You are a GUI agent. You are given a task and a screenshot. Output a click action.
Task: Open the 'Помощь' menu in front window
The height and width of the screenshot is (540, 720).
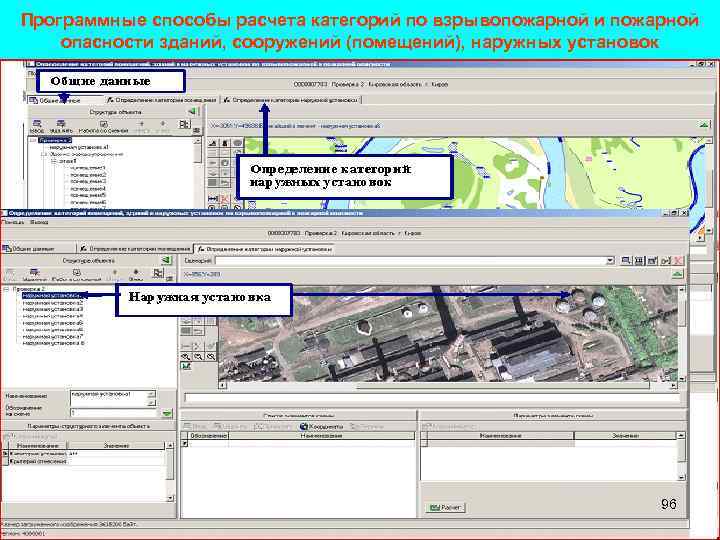(x=12, y=222)
